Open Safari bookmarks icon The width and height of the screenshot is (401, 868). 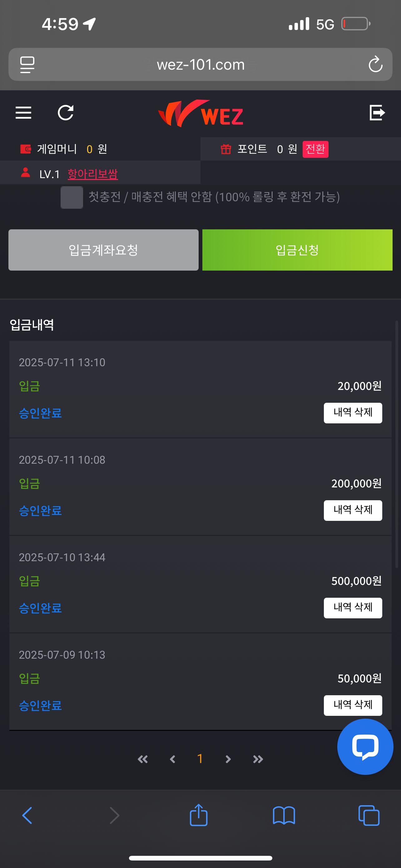coord(284,816)
